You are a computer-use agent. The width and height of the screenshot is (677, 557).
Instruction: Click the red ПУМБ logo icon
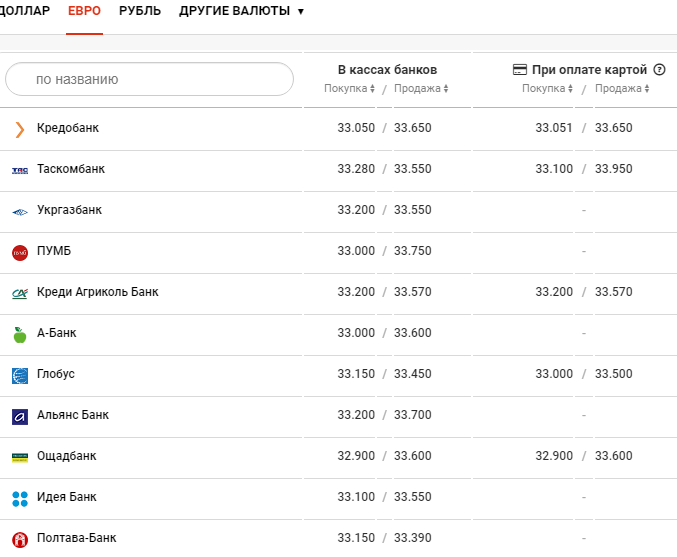20,252
